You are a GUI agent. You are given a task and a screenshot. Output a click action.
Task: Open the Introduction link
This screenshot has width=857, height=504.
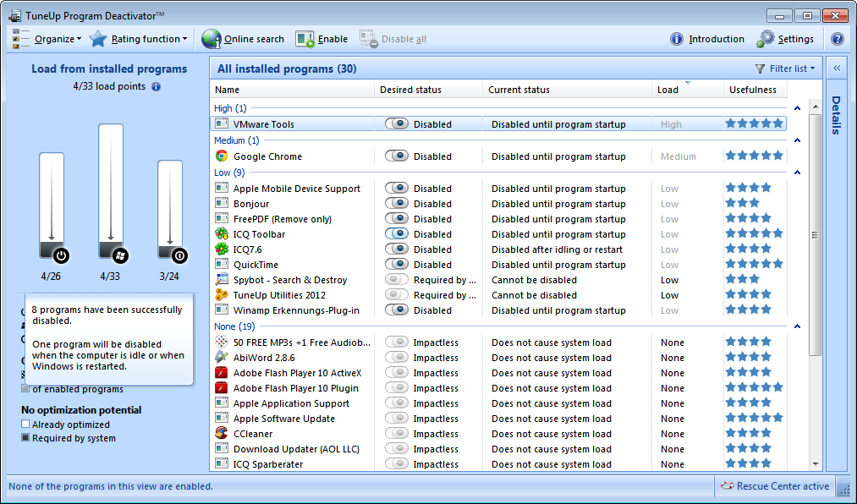706,38
